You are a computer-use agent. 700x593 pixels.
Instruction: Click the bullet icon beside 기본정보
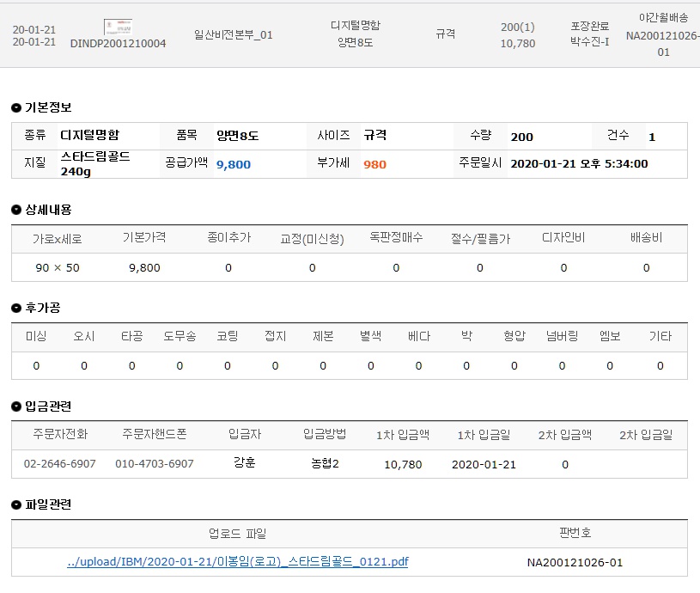click(16, 107)
